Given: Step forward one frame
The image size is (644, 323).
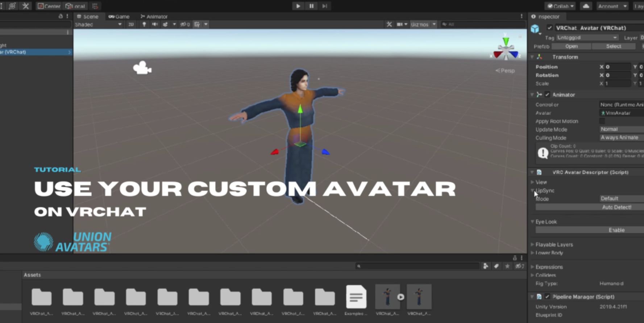Looking at the screenshot, I should tap(325, 6).
